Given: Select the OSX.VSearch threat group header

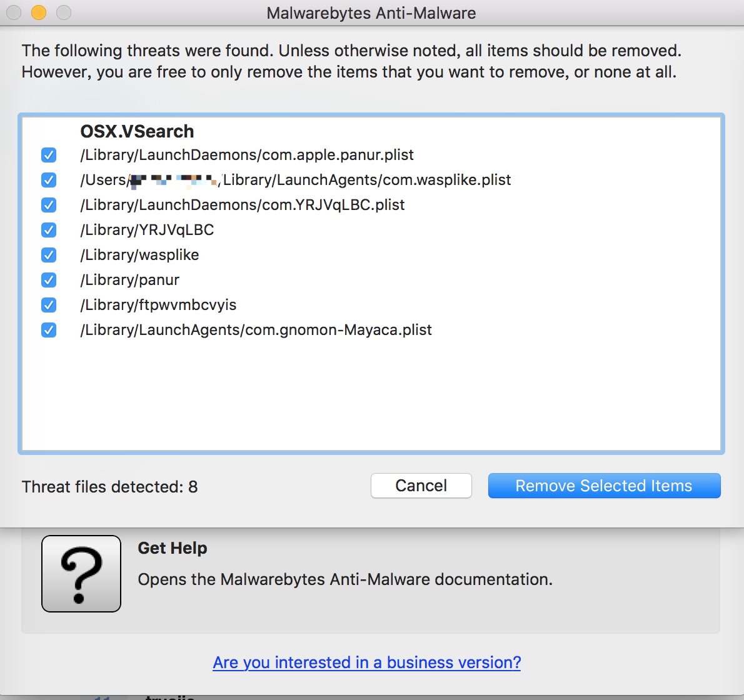Looking at the screenshot, I should pyautogui.click(x=137, y=131).
